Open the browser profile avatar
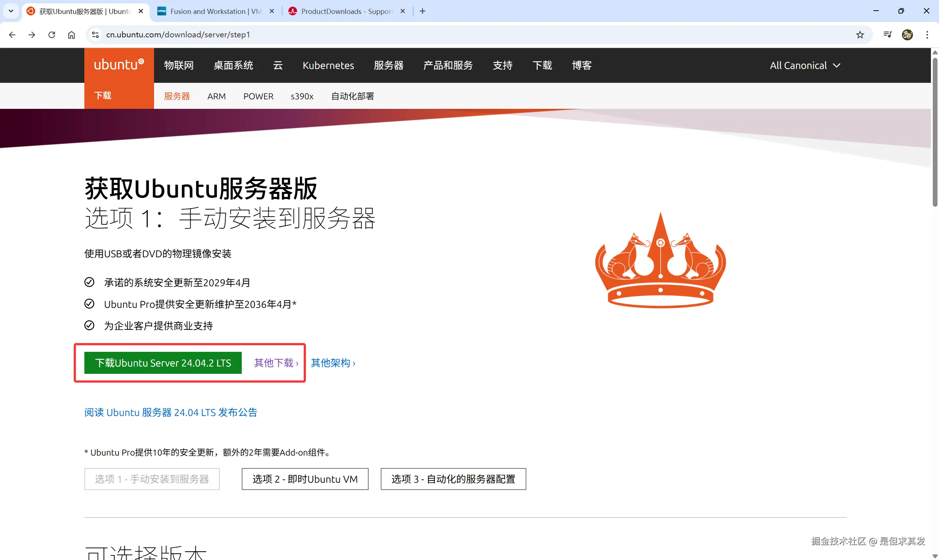Screen dimensions: 939x560 (907, 34)
